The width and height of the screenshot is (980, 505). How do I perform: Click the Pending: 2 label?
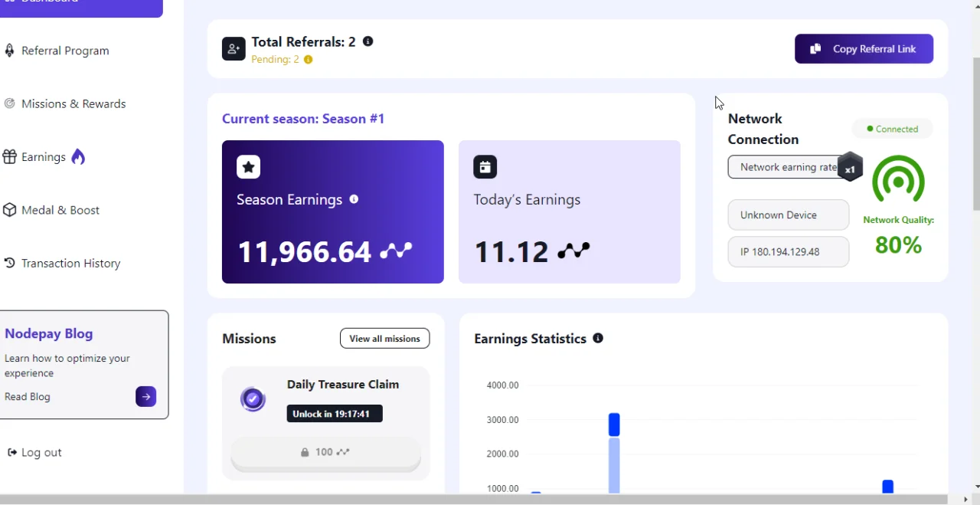[x=276, y=60]
